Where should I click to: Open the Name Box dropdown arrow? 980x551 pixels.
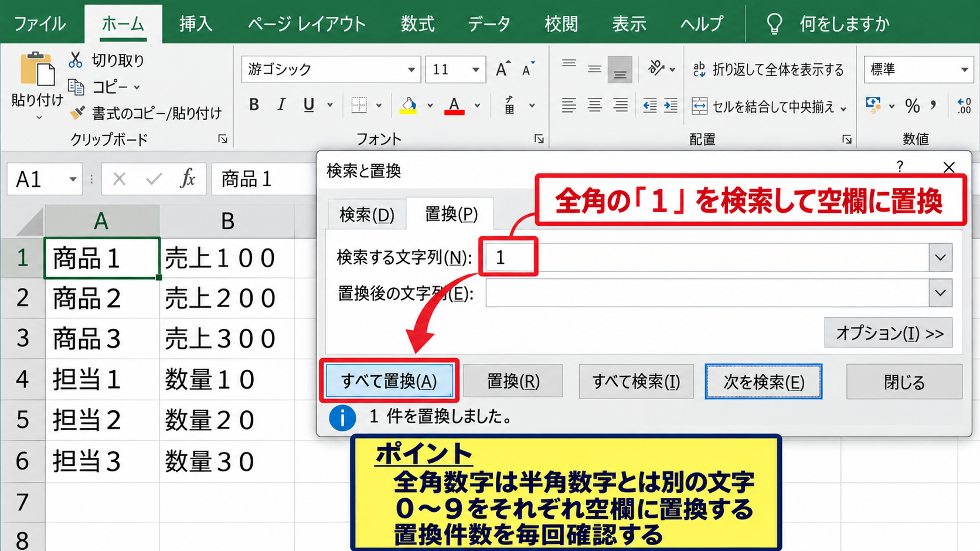(73, 179)
